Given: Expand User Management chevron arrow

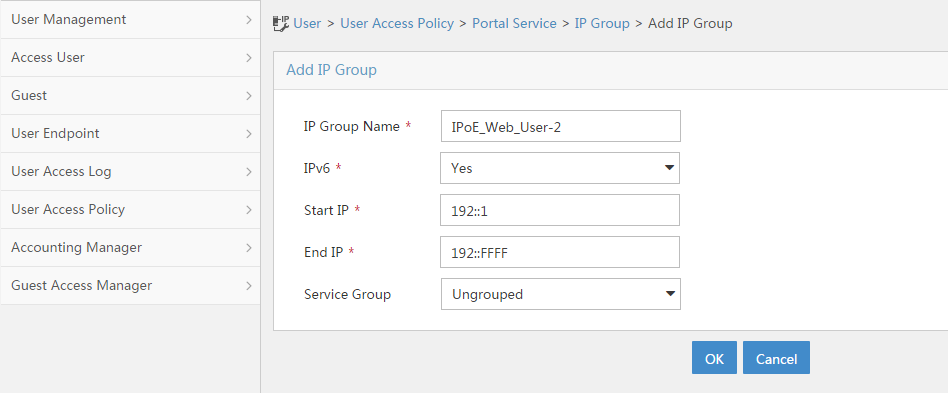Looking at the screenshot, I should point(249,19).
